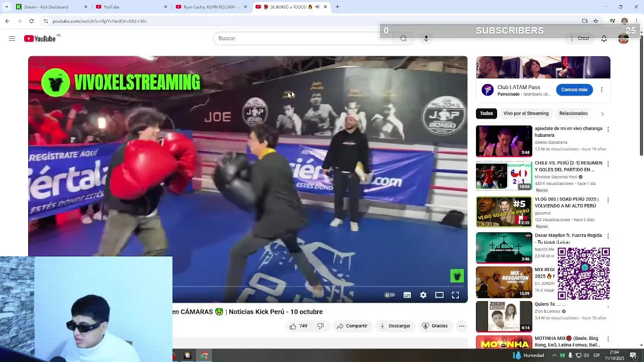The height and width of the screenshot is (362, 644).
Task: Open the YouTube guide hamburger menu
Action: pyautogui.click(x=12, y=39)
